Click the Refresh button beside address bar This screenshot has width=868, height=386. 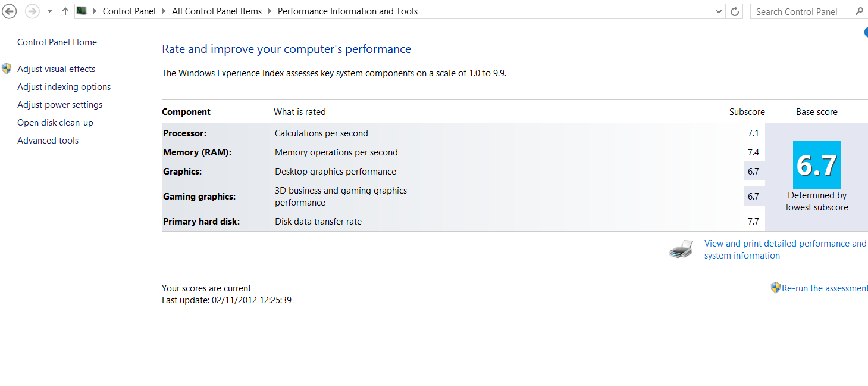735,11
